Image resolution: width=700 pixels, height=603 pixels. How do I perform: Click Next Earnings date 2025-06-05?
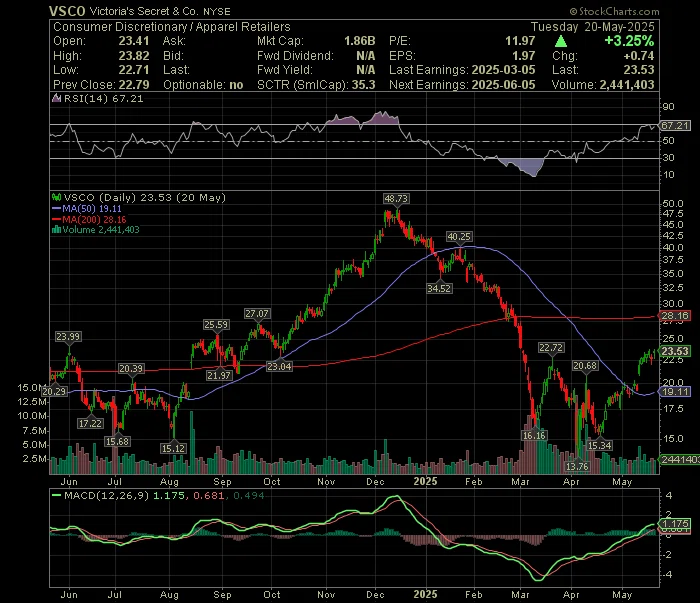click(x=503, y=85)
